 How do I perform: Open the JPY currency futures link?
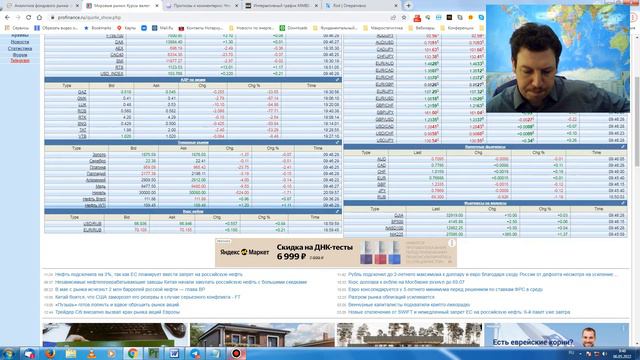382,191
